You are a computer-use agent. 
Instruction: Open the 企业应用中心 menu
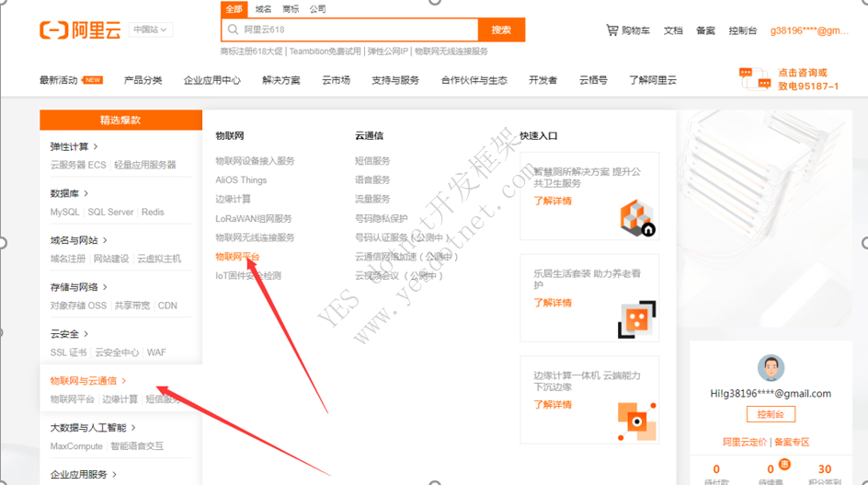click(x=212, y=80)
